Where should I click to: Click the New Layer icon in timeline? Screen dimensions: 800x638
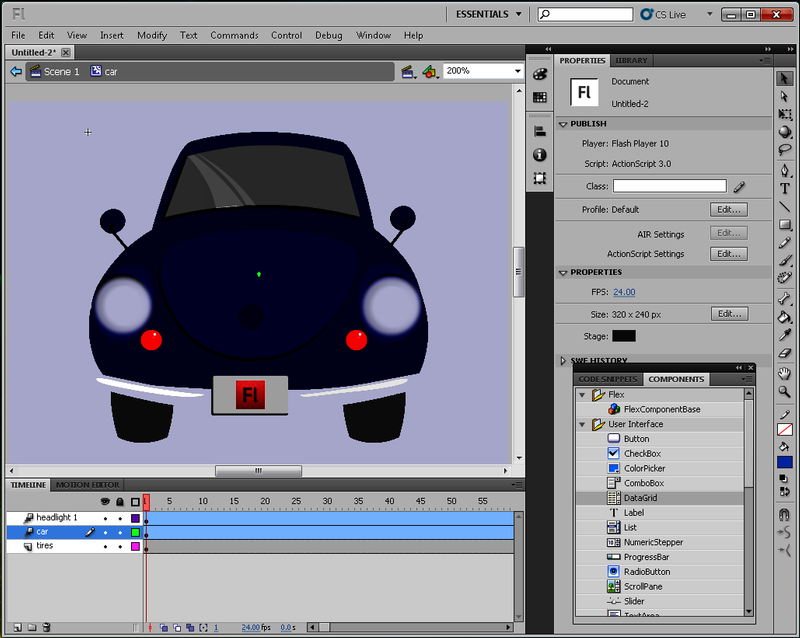tap(16, 627)
